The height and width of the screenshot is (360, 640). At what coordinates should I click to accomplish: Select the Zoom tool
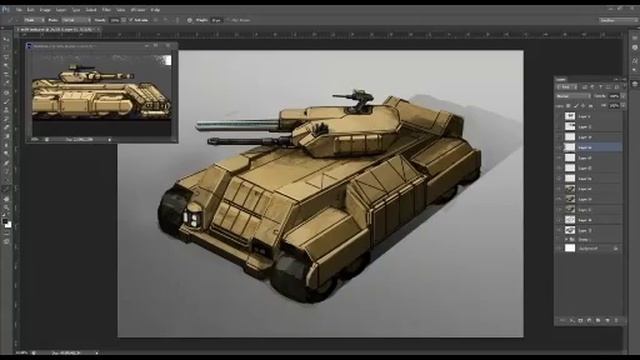click(x=6, y=207)
